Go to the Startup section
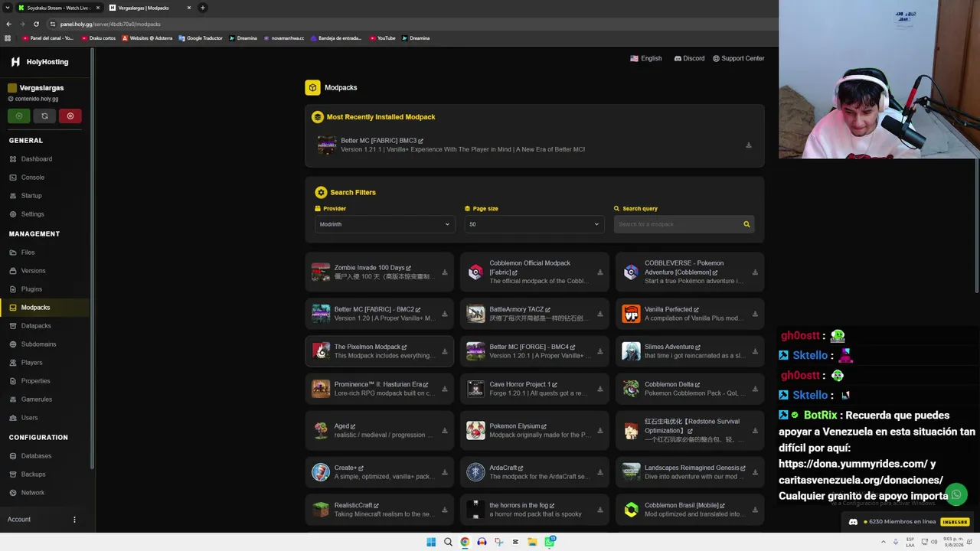980x551 pixels. pyautogui.click(x=31, y=196)
